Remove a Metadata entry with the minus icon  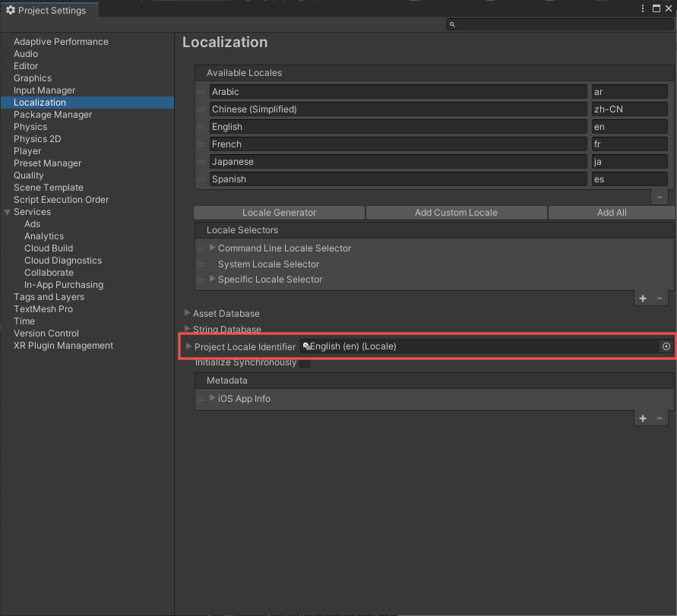coord(659,418)
